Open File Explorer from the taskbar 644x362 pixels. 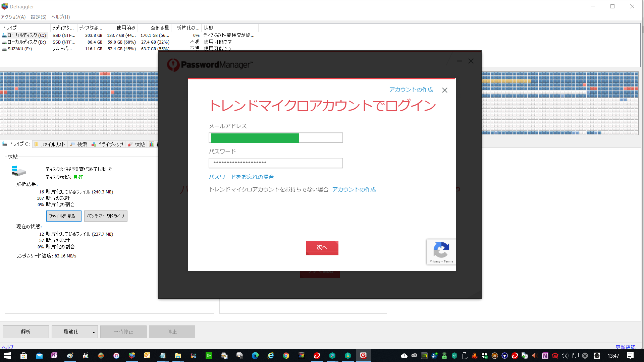coord(178,356)
